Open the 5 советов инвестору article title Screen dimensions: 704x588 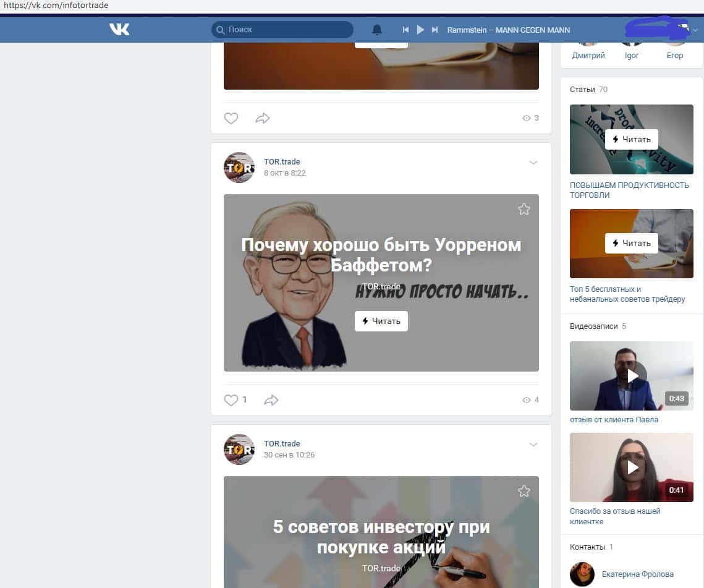pyautogui.click(x=381, y=537)
